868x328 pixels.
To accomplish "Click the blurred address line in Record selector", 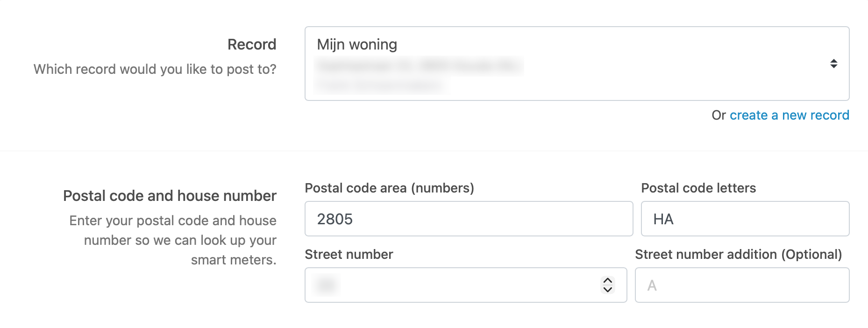I will point(418,66).
